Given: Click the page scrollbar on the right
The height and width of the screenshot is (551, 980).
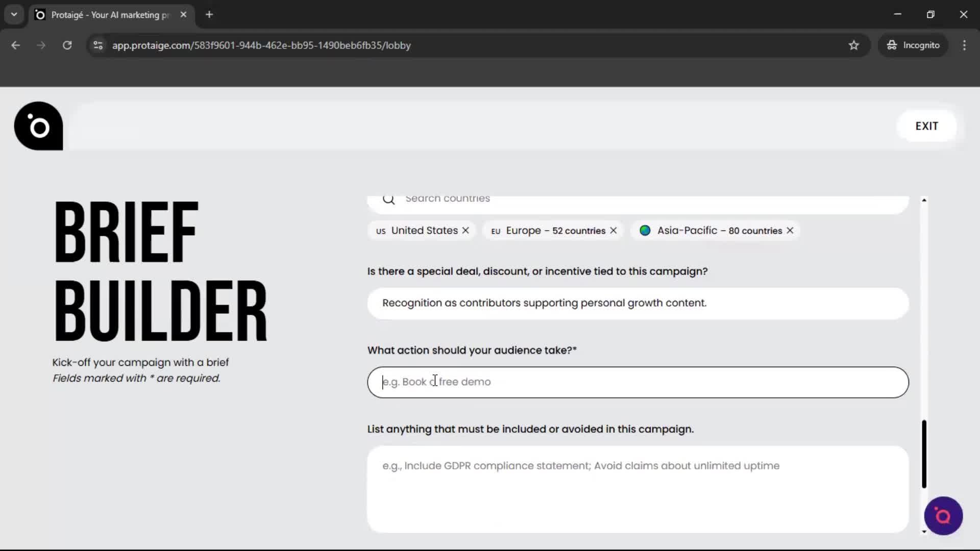Looking at the screenshot, I should click(924, 453).
